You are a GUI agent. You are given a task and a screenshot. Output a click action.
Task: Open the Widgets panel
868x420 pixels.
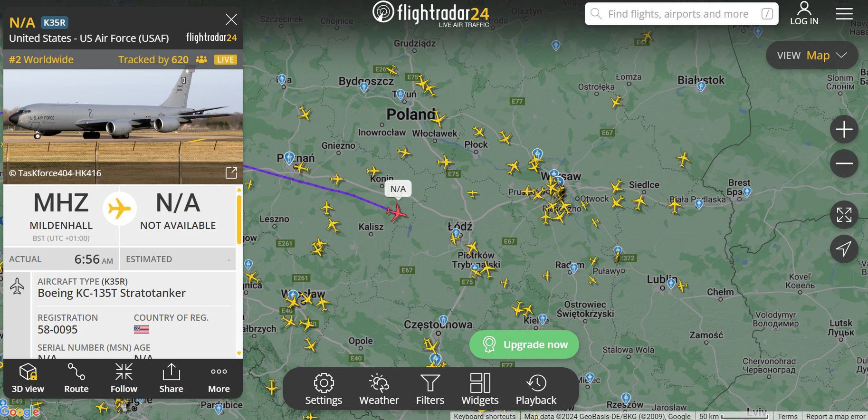click(x=480, y=389)
